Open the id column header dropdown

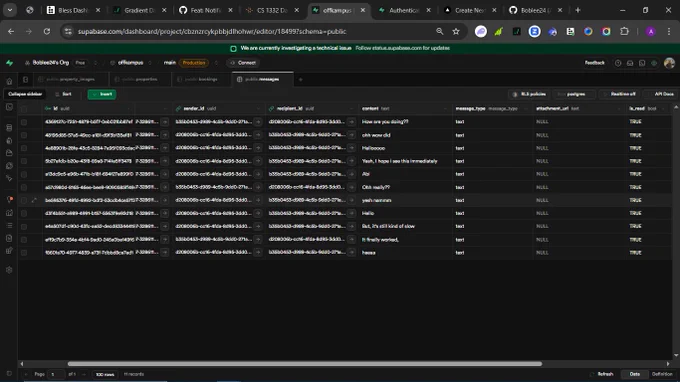(129, 109)
